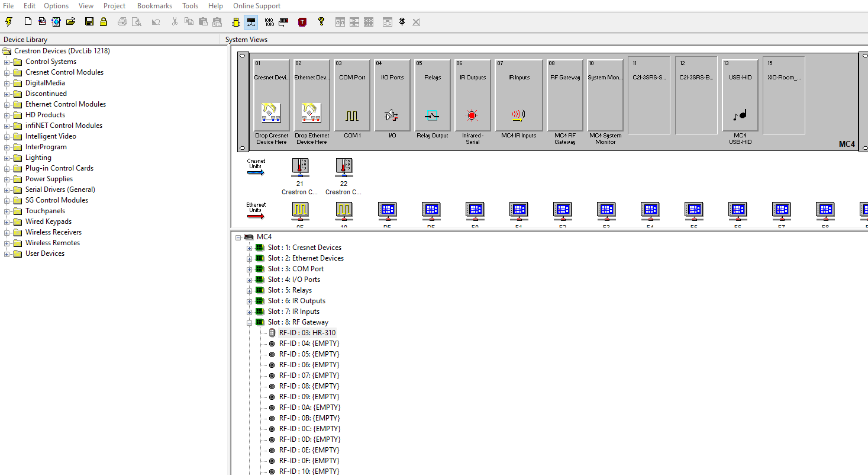Click the 1010 binary toolbar icon

[x=269, y=22]
